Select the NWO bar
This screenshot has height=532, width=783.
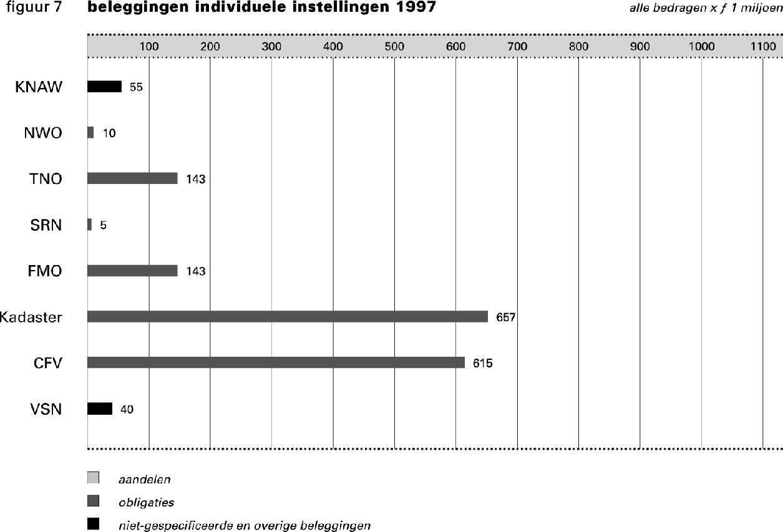[91, 133]
